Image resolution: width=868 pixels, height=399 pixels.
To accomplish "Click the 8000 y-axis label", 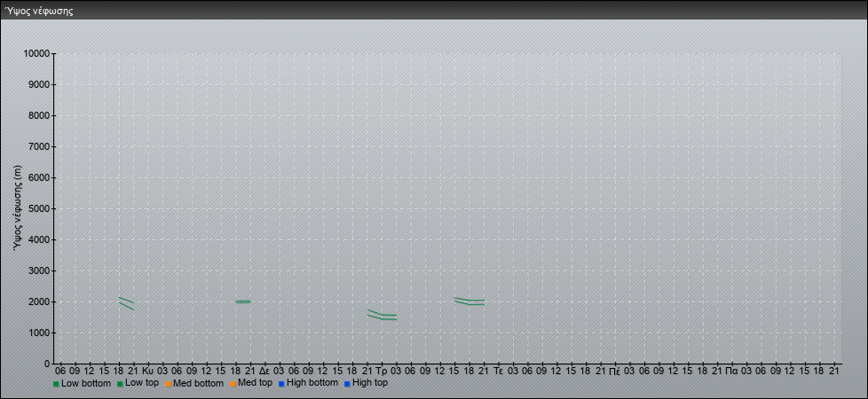I will (39, 115).
